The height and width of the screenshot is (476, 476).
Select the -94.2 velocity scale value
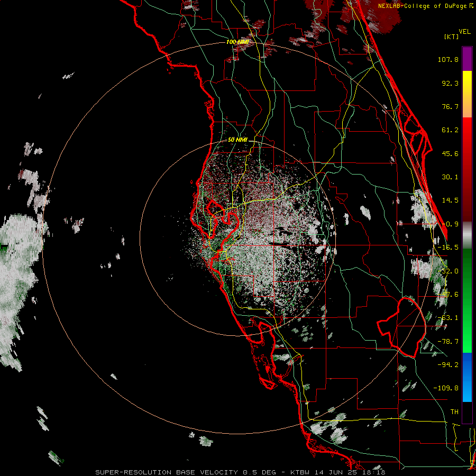point(448,365)
